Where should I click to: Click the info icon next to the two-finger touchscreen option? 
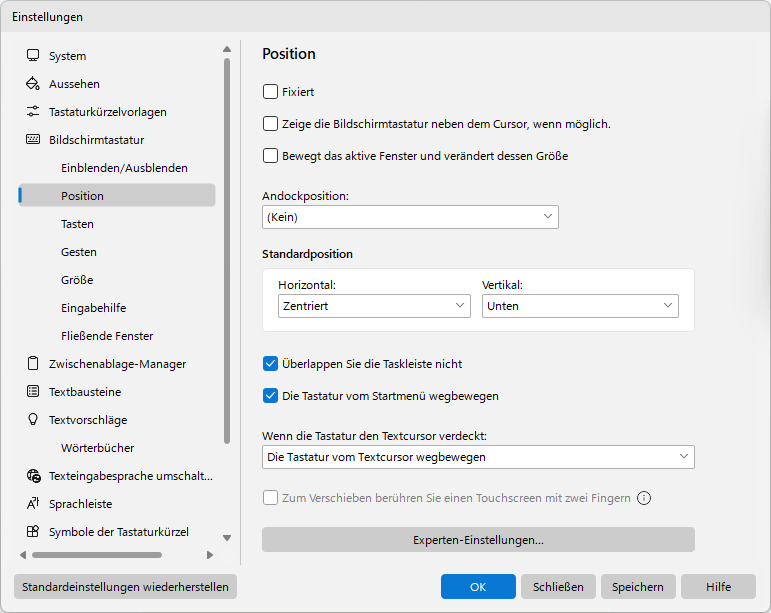tap(644, 498)
